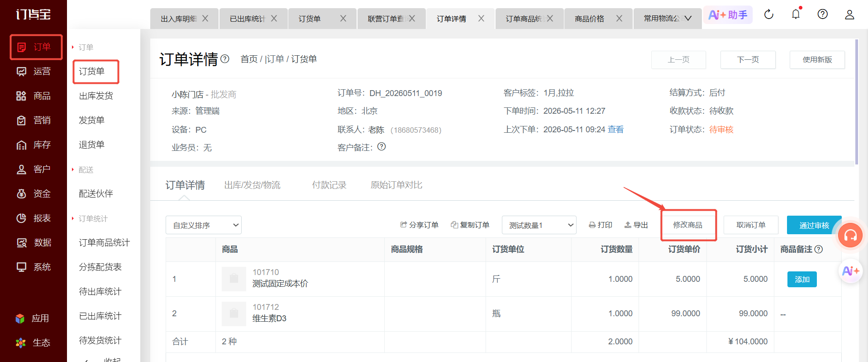
Task: Close the 商品价格 tab
Action: pyautogui.click(x=619, y=19)
